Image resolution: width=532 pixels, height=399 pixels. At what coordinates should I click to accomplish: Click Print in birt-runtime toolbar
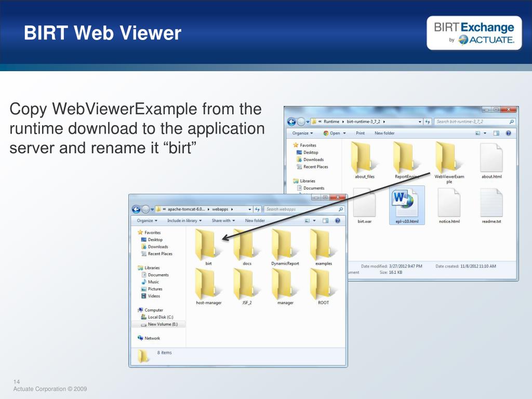pyautogui.click(x=361, y=133)
